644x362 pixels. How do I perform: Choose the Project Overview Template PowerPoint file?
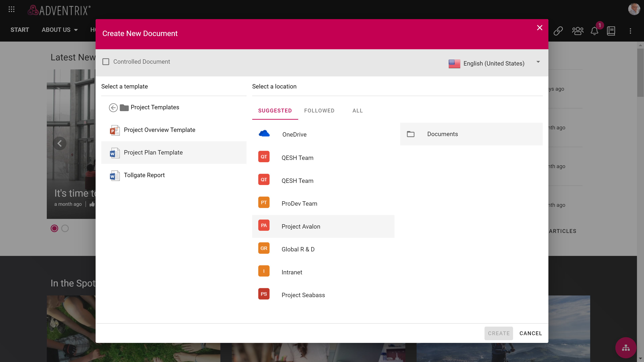pos(159,130)
